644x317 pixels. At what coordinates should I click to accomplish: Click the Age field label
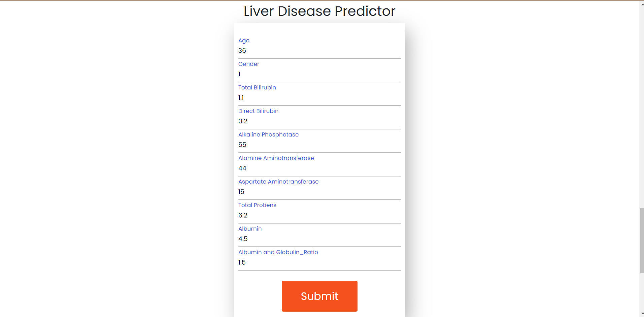pyautogui.click(x=244, y=40)
